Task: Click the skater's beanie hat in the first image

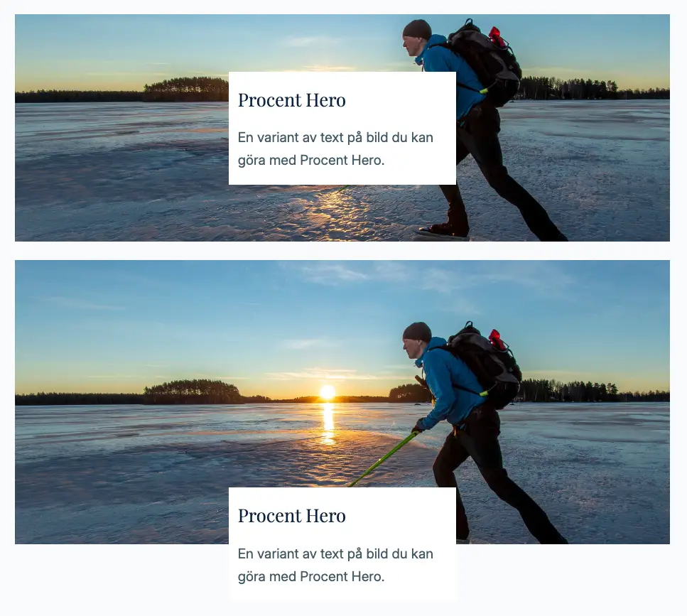Action: [417, 29]
